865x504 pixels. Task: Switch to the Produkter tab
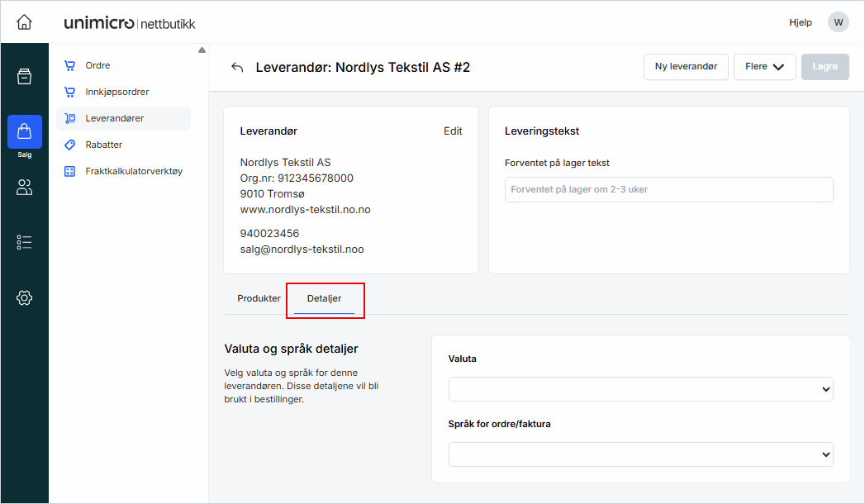[x=259, y=298]
